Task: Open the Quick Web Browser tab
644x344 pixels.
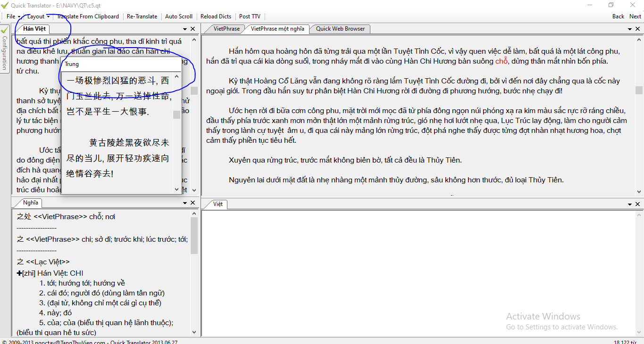Action: coord(340,29)
